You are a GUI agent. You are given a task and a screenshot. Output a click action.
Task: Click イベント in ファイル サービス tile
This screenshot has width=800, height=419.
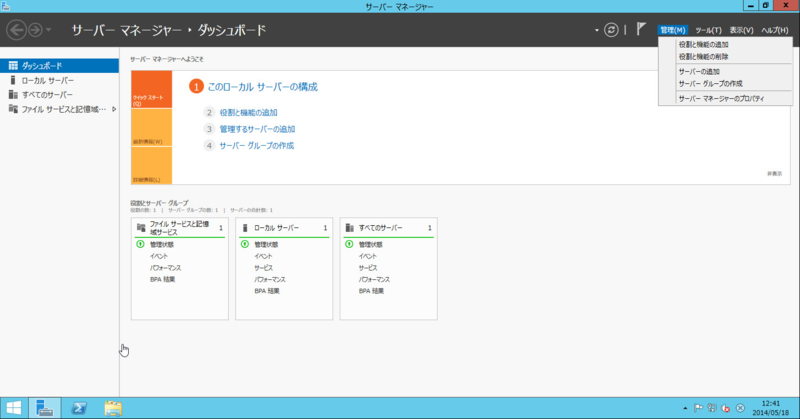159,256
